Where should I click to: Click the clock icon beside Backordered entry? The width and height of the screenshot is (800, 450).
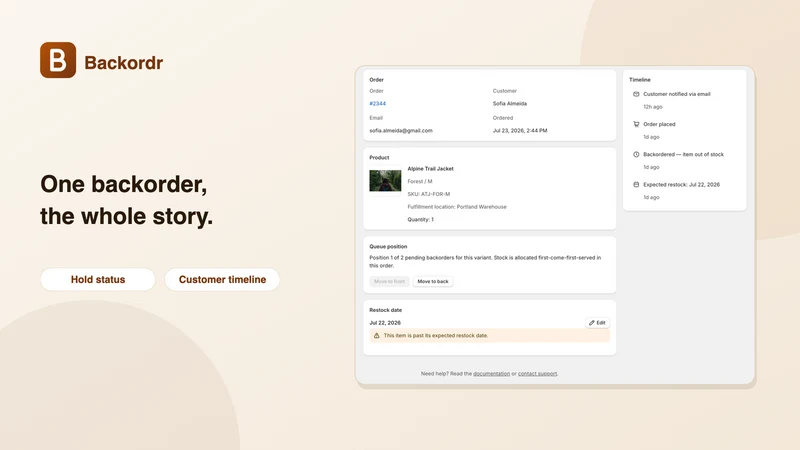coord(636,154)
